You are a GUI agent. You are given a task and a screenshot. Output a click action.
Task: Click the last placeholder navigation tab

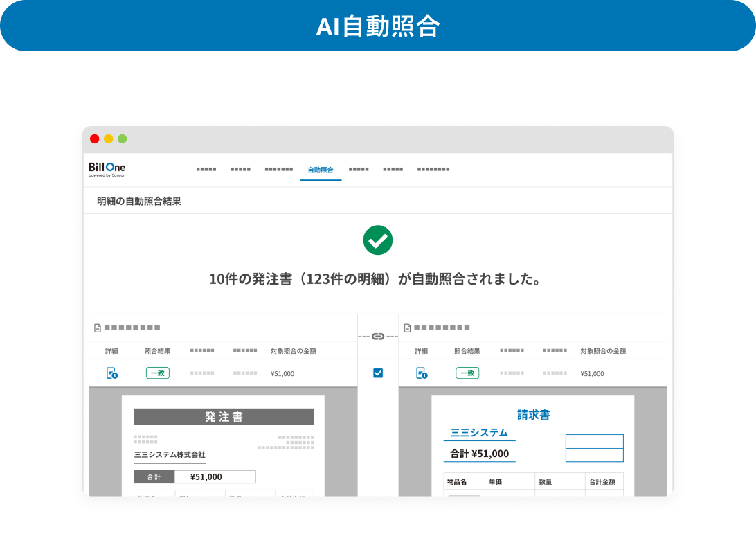tap(433, 170)
